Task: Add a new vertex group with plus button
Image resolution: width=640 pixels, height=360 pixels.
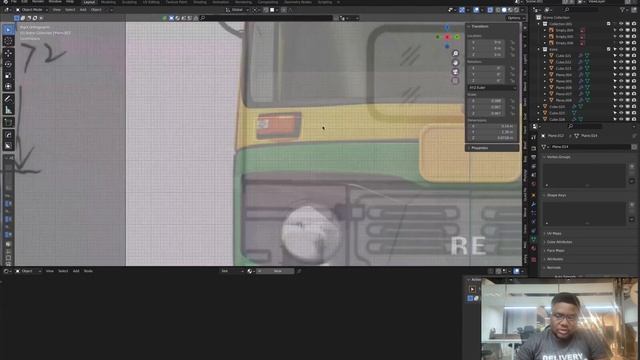Action: click(x=632, y=167)
